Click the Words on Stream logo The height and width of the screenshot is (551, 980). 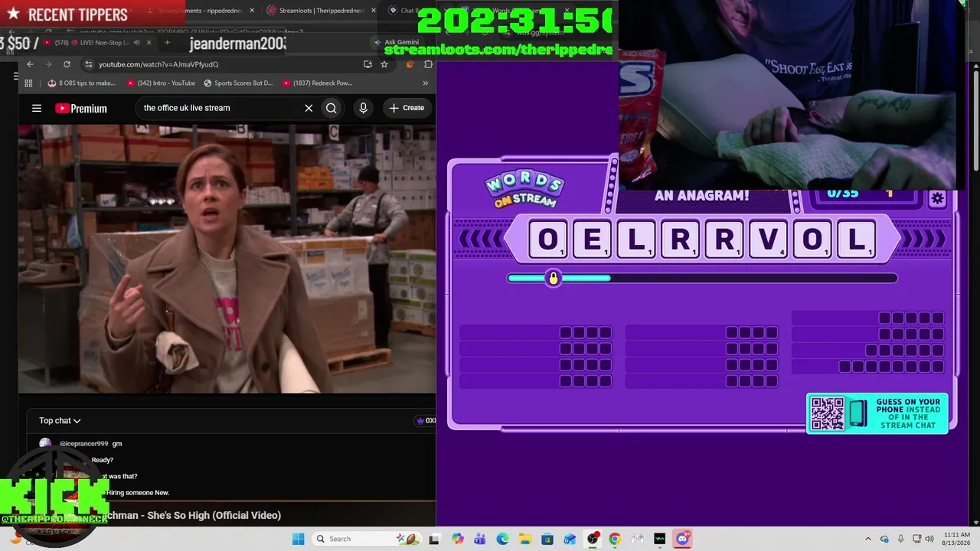[x=524, y=189]
